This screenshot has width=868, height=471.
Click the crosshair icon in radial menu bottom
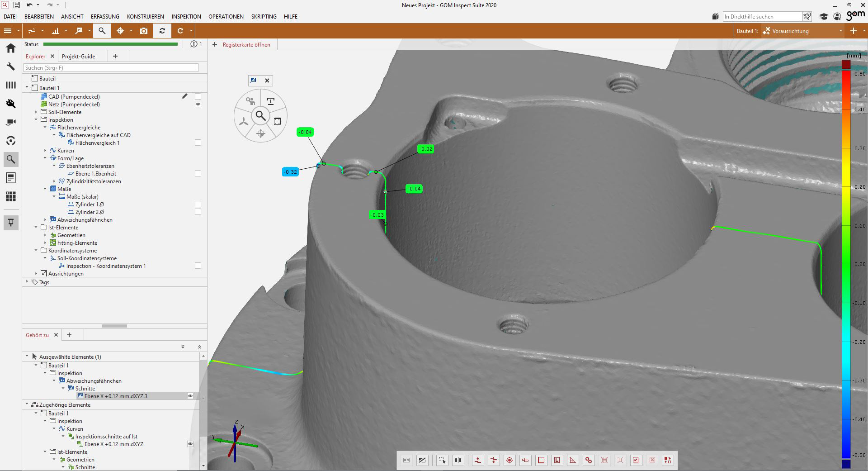pyautogui.click(x=260, y=133)
